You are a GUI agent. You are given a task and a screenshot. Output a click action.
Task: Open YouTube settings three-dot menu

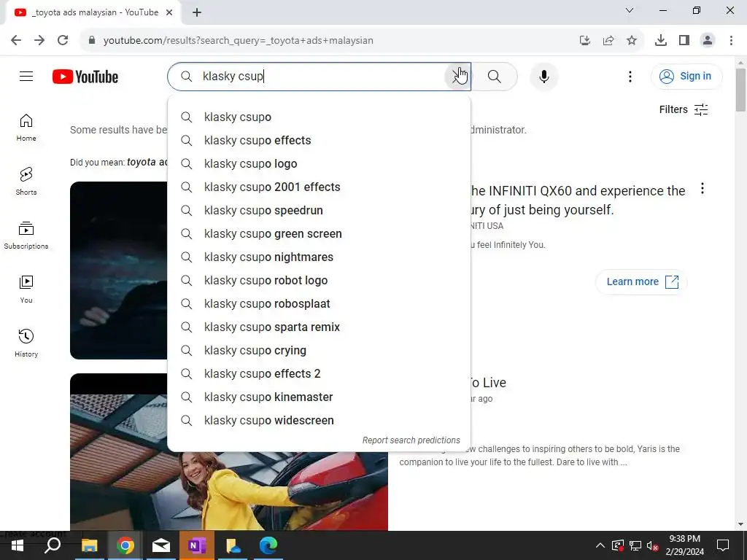pos(630,76)
